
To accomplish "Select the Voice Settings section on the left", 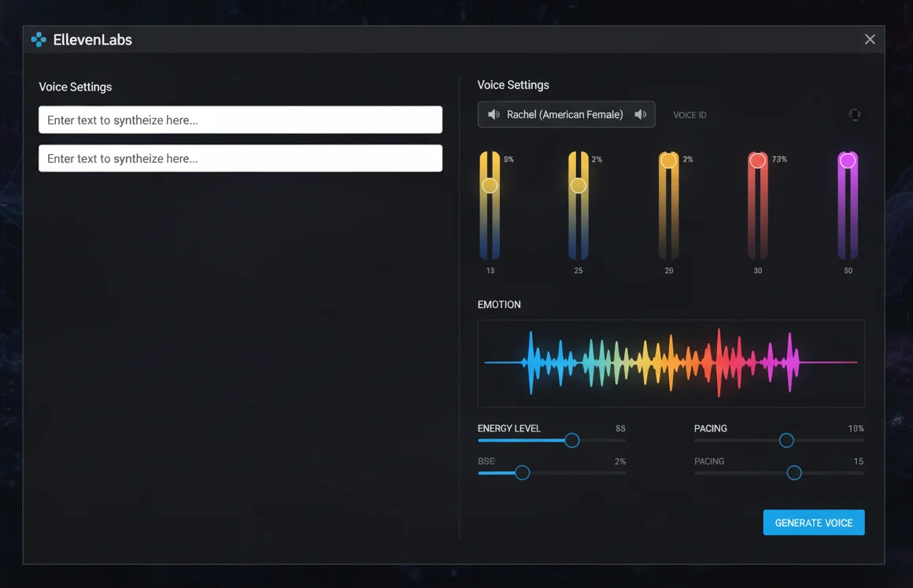I will tap(76, 87).
